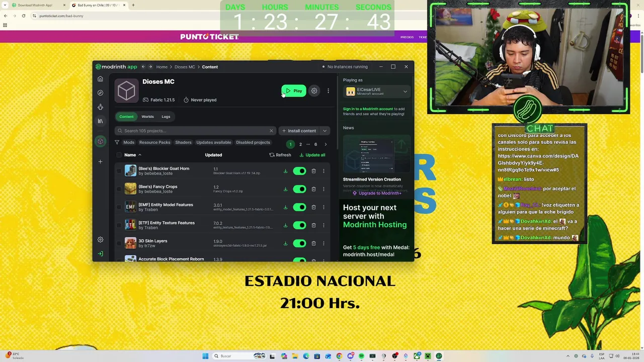This screenshot has height=362, width=644.
Task: Click the Dioses MC breadcrumb
Action: tap(185, 67)
